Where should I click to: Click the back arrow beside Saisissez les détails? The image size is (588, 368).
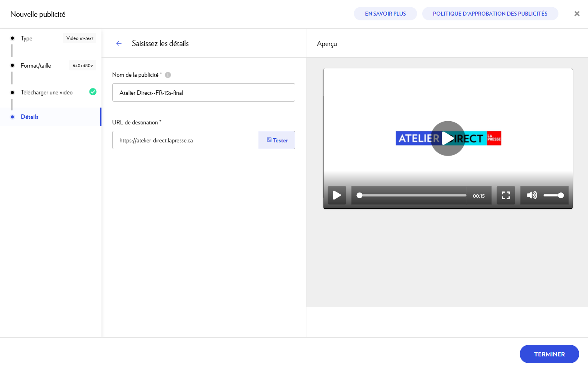click(x=119, y=44)
